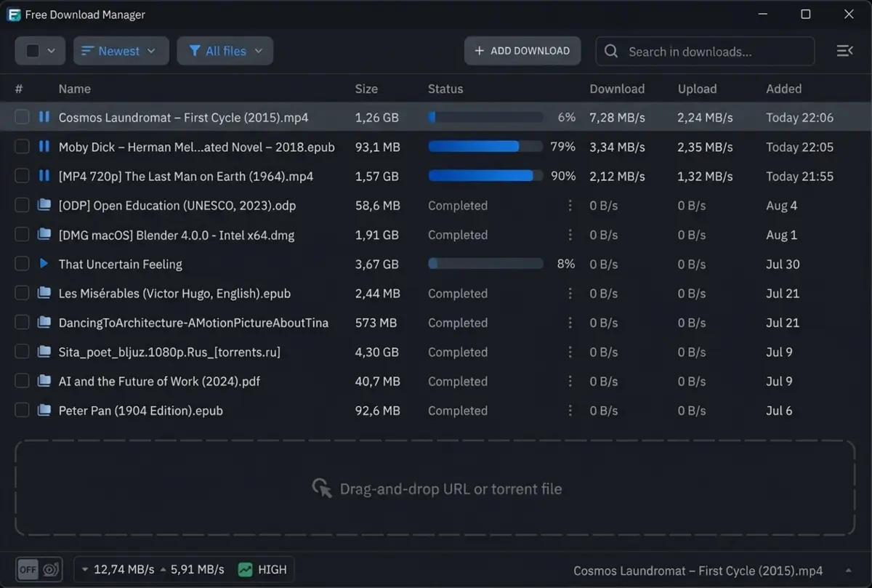Tick the checkbox for Moby Dick epub

point(23,147)
